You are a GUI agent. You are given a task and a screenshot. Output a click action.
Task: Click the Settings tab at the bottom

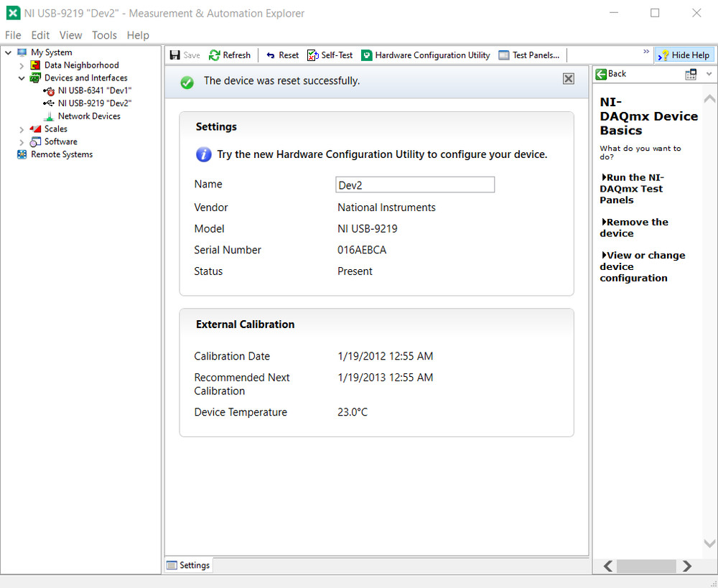coord(189,565)
